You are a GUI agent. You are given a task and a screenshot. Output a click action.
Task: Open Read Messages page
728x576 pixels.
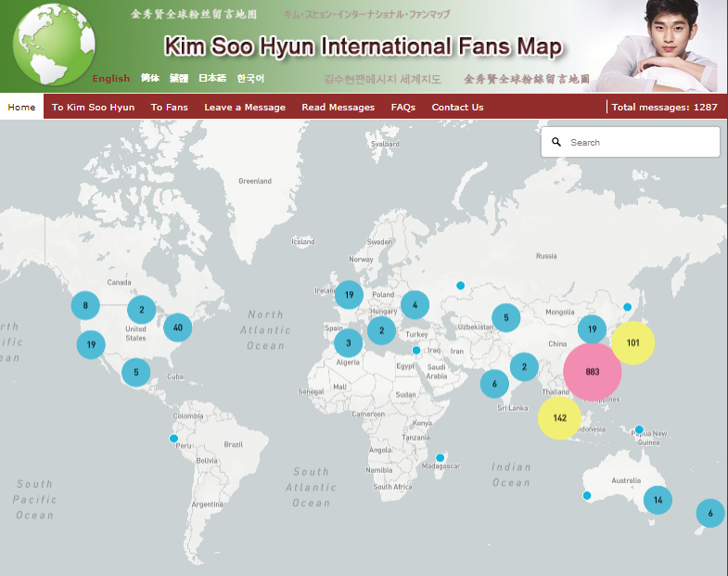338,107
